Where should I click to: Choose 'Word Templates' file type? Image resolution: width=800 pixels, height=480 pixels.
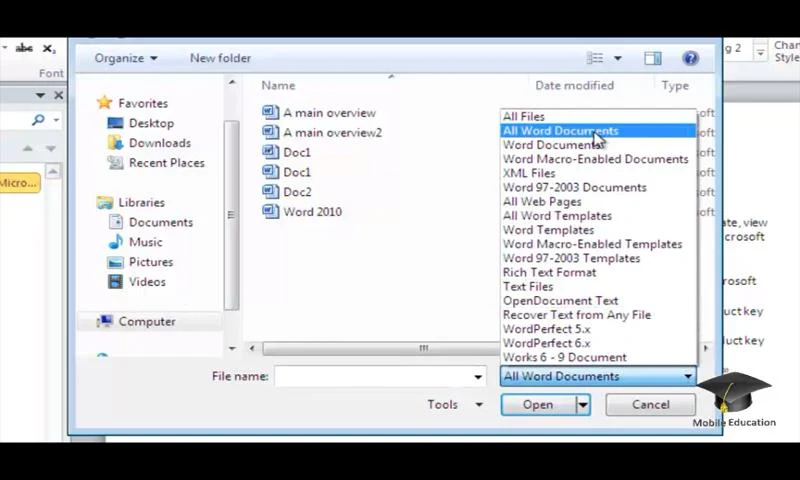point(598,230)
